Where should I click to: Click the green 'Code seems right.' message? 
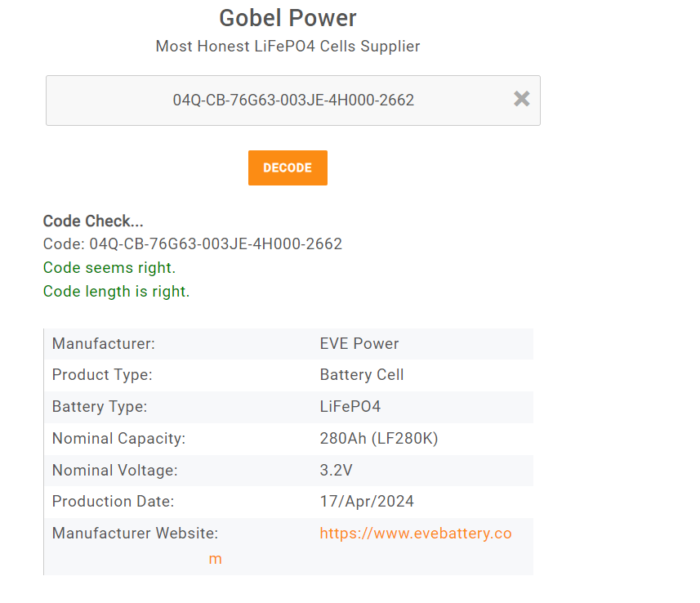[x=109, y=268]
